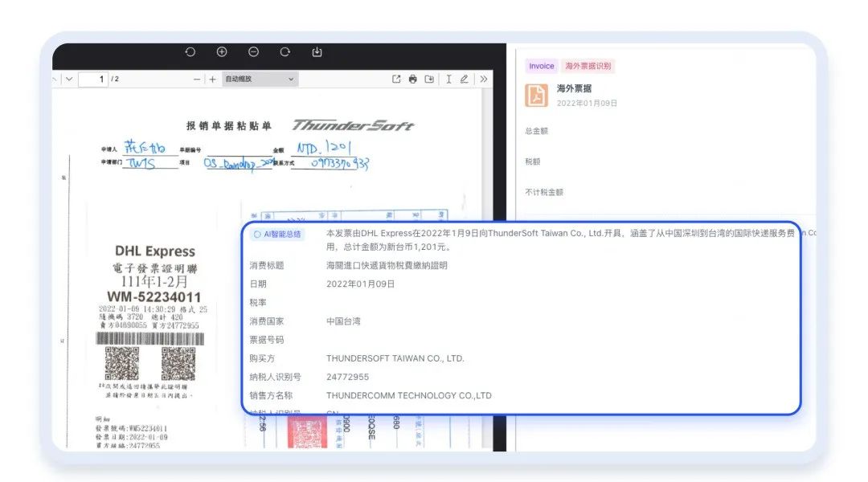Click the 报销单据粘贴单 heading
Screen dimensions: 868x482
(x=228, y=125)
